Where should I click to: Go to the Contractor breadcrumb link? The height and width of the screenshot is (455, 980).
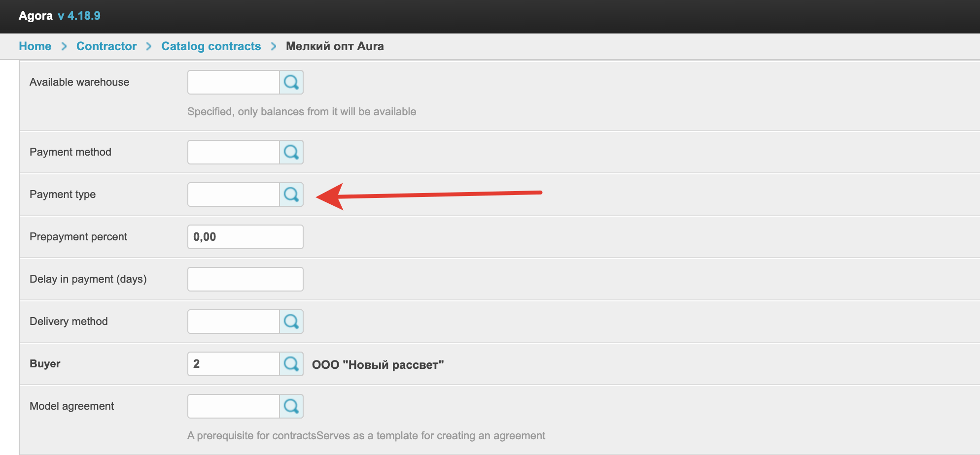pos(106,46)
